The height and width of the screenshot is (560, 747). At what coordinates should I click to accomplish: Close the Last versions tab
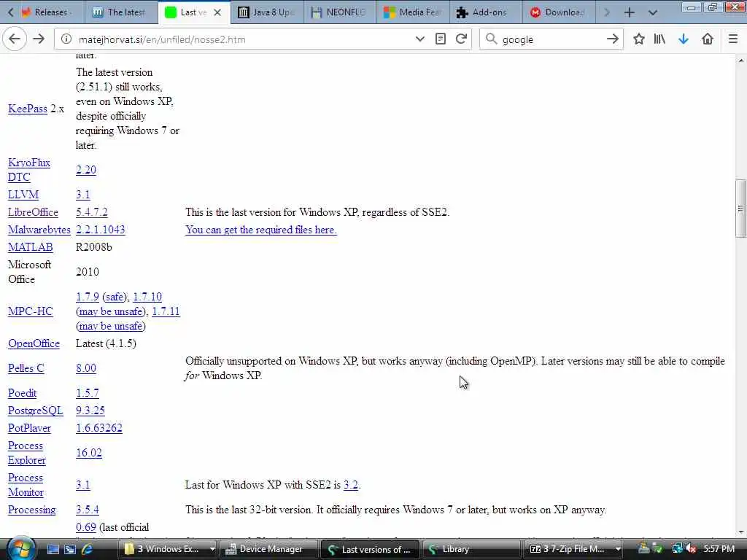click(x=217, y=12)
